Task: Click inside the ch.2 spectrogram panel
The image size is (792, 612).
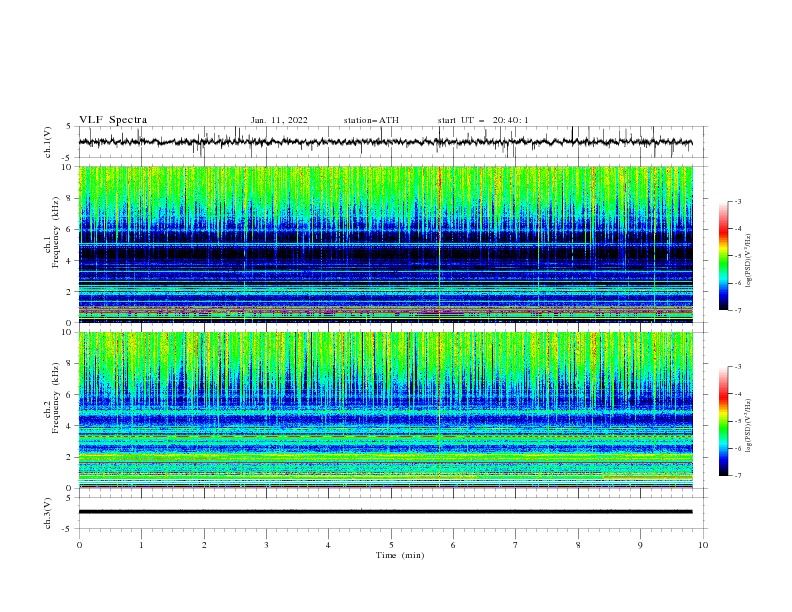Action: point(385,410)
